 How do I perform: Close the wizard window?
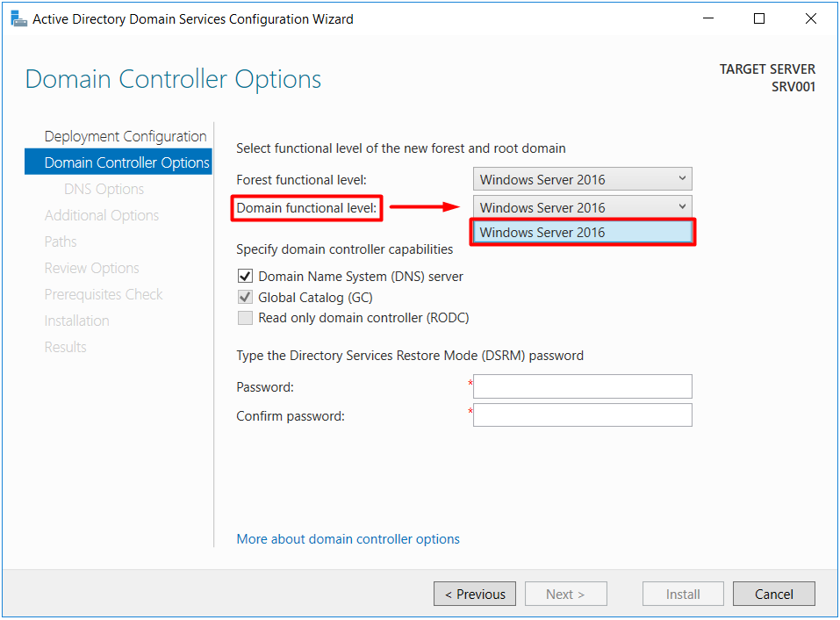(x=810, y=18)
